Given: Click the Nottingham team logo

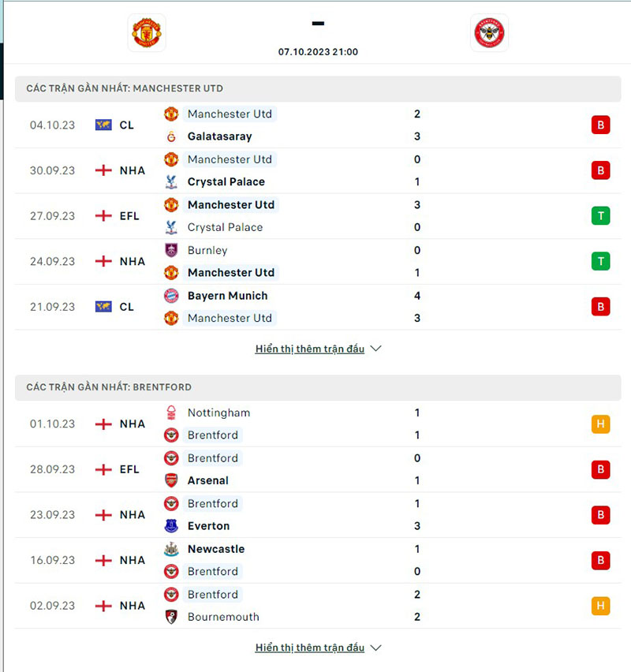Looking at the screenshot, I should tap(171, 413).
